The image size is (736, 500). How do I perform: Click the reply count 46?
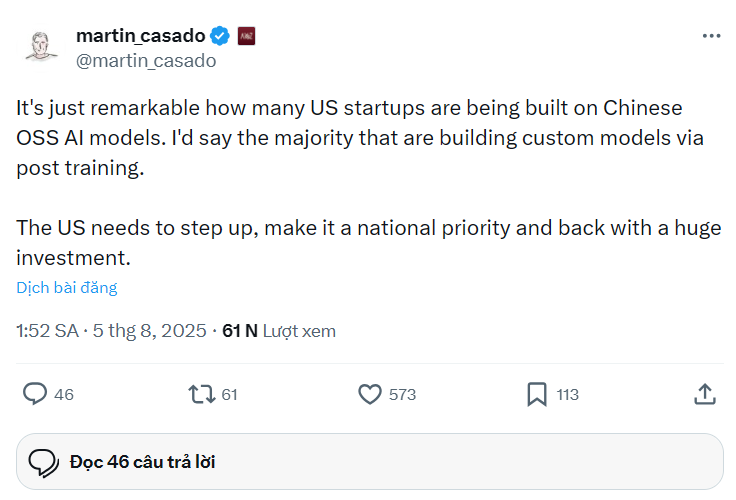pyautogui.click(x=64, y=395)
